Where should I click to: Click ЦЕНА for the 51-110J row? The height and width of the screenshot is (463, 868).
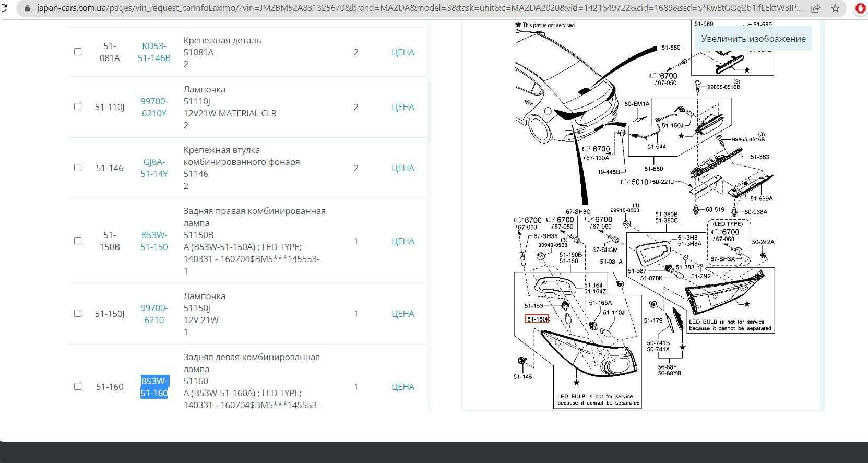(403, 107)
